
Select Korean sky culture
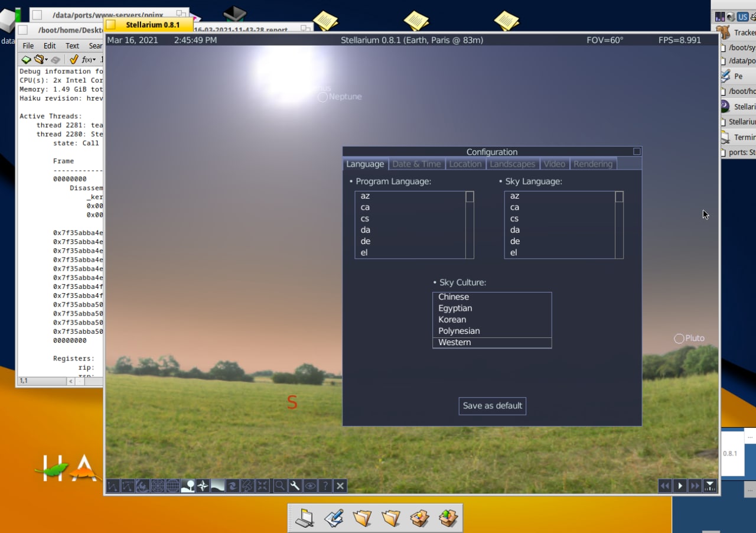[492, 320]
